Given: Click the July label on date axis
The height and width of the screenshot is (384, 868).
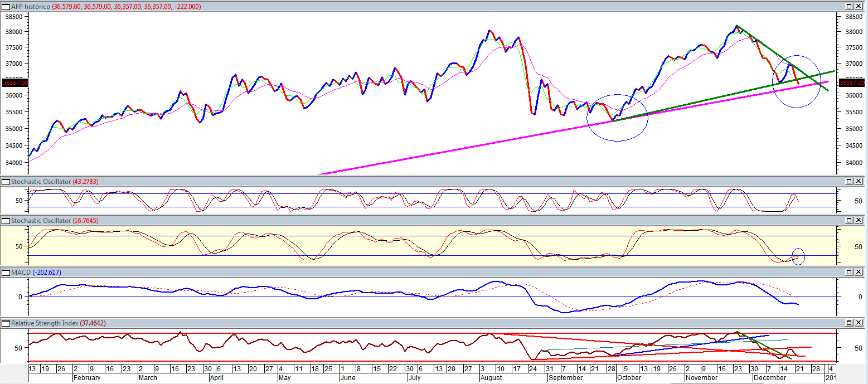Looking at the screenshot, I should [414, 377].
